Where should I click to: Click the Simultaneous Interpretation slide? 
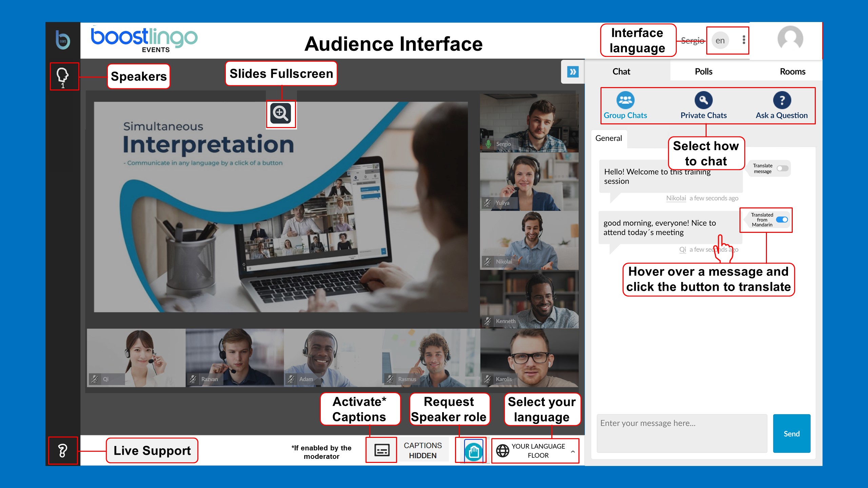(281, 207)
